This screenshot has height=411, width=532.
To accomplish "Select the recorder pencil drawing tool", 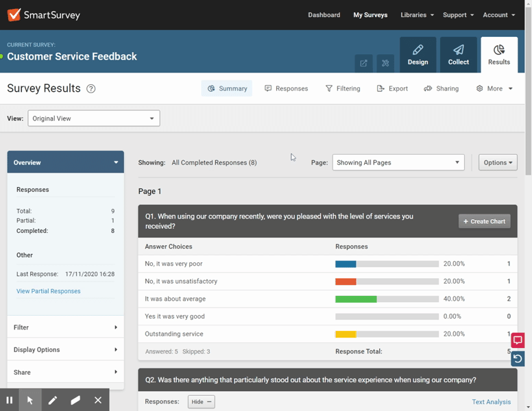I will click(53, 401).
